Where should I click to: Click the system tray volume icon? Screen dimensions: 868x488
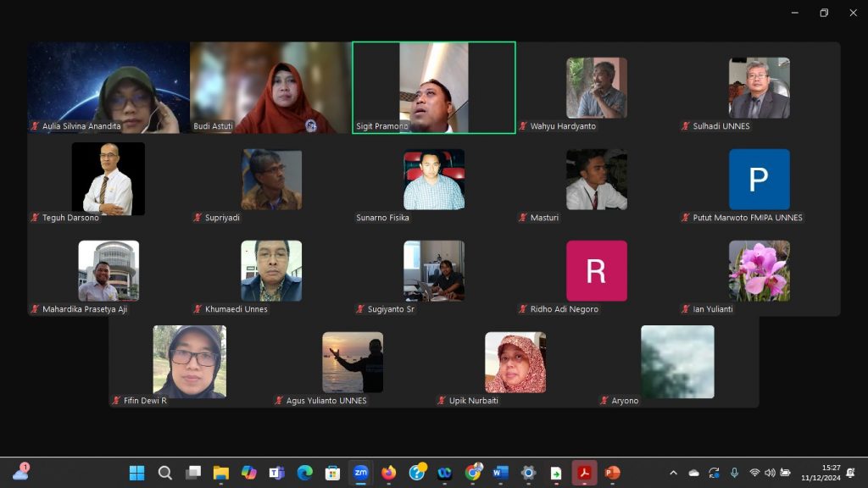point(770,473)
